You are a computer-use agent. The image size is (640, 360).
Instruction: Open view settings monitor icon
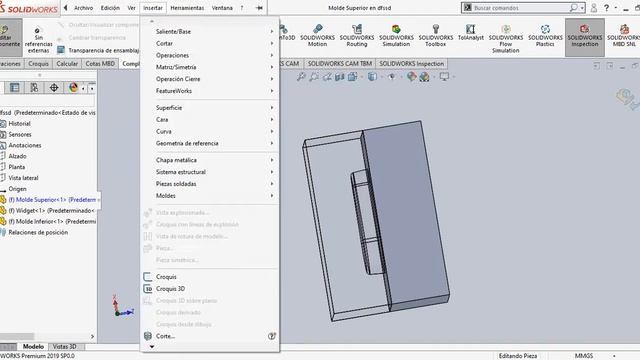pos(444,76)
